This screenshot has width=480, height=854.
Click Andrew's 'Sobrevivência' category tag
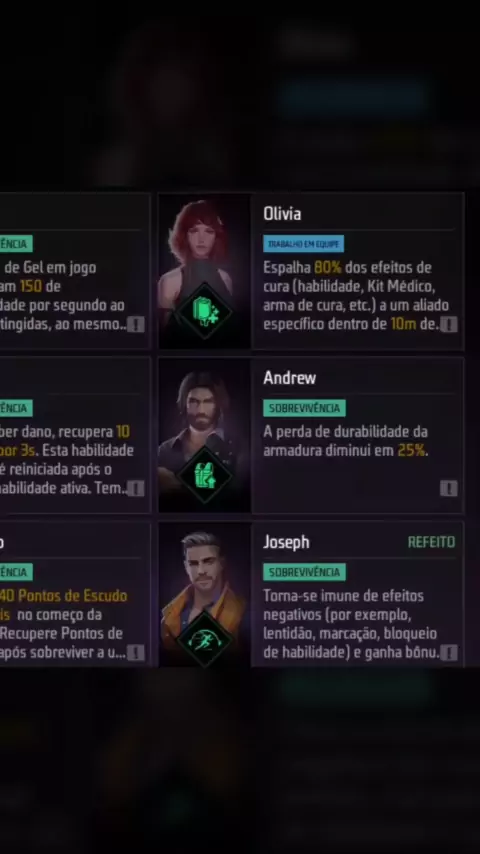point(304,408)
